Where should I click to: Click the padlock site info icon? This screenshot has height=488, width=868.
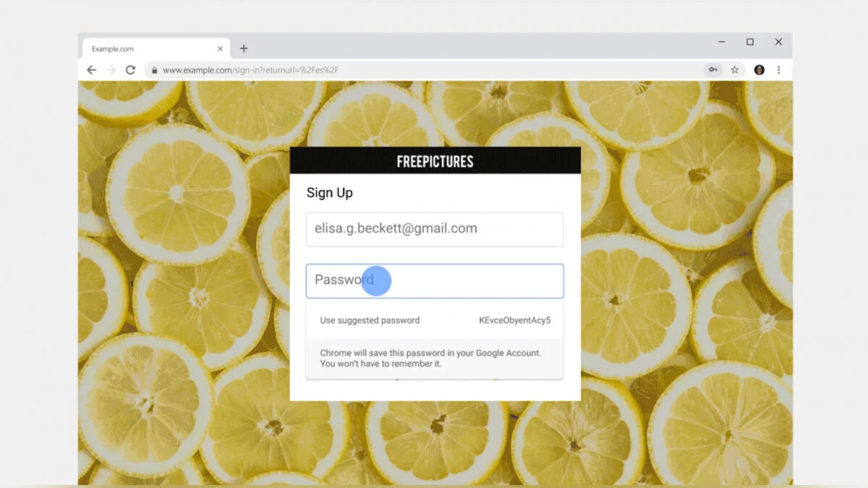point(154,70)
